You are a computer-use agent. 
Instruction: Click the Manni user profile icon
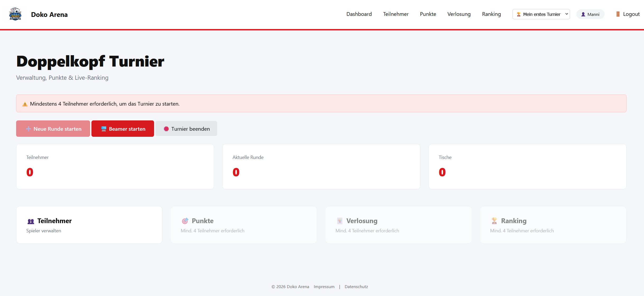pos(583,14)
